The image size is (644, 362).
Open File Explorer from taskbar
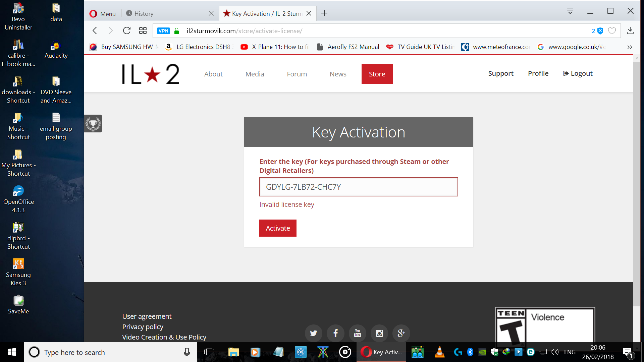pyautogui.click(x=233, y=352)
